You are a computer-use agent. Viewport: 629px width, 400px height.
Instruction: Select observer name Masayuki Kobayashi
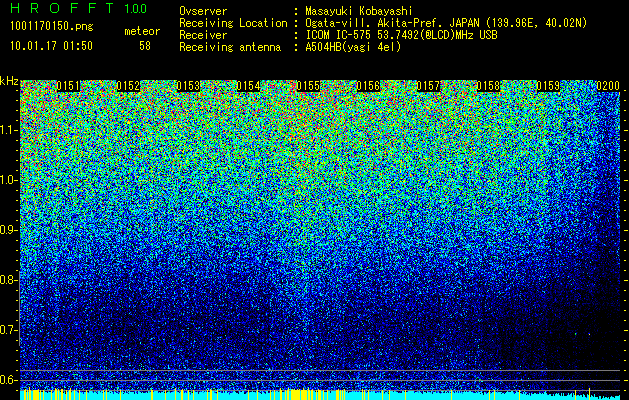(359, 11)
